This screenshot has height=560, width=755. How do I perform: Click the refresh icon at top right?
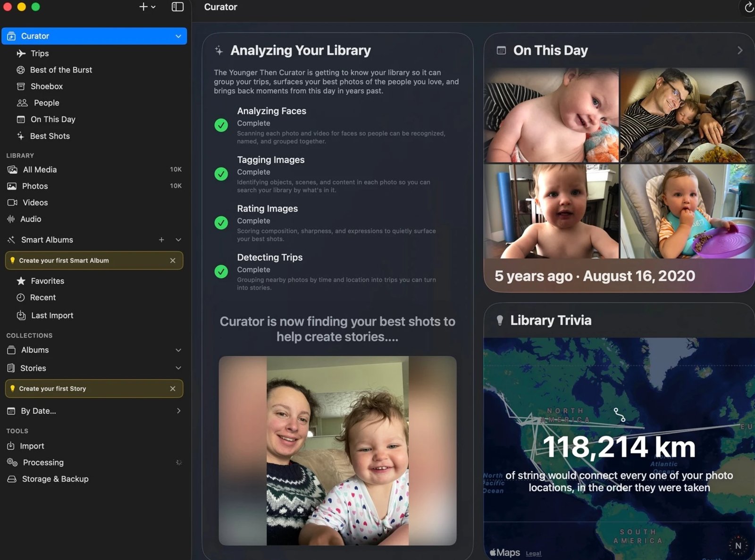pos(749,7)
